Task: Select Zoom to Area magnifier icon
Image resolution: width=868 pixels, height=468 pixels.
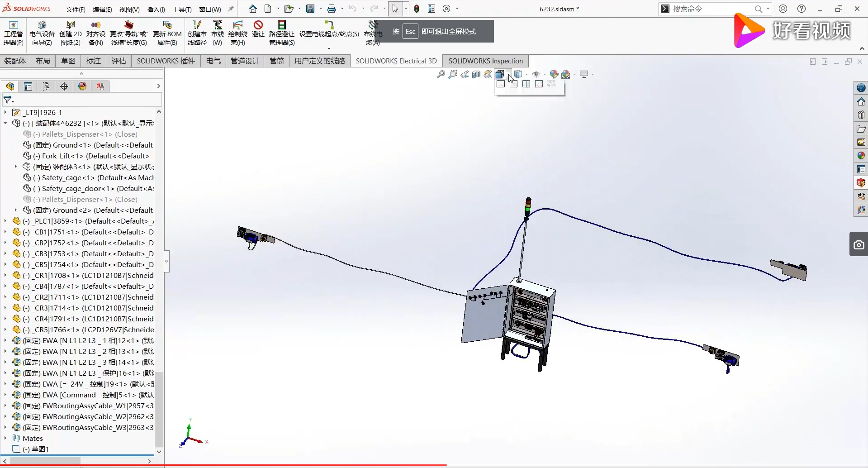Action: coord(453,74)
